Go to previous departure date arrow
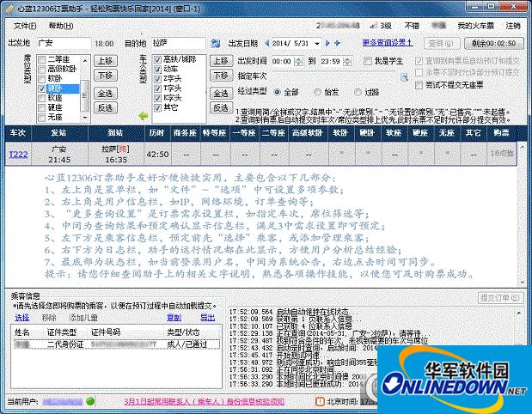This screenshot has height=414, width=532. pos(266,43)
